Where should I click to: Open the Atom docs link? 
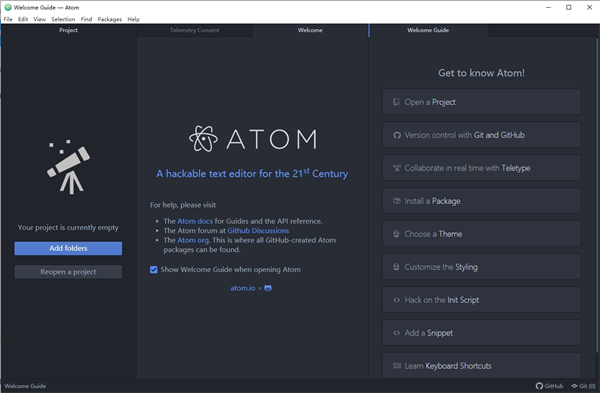click(195, 221)
